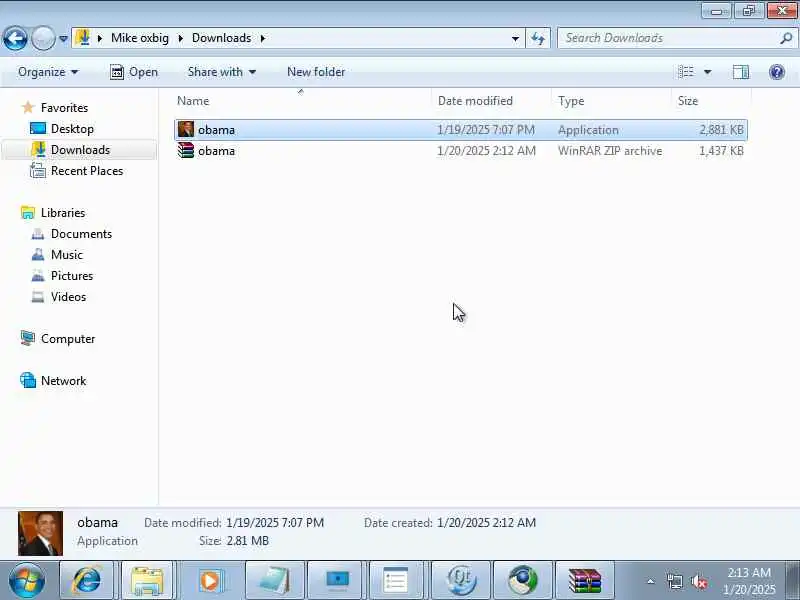Click the muted volume tray icon

(698, 581)
